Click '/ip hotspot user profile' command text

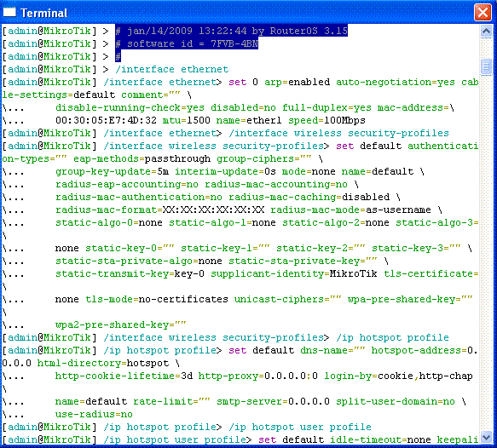299,427
